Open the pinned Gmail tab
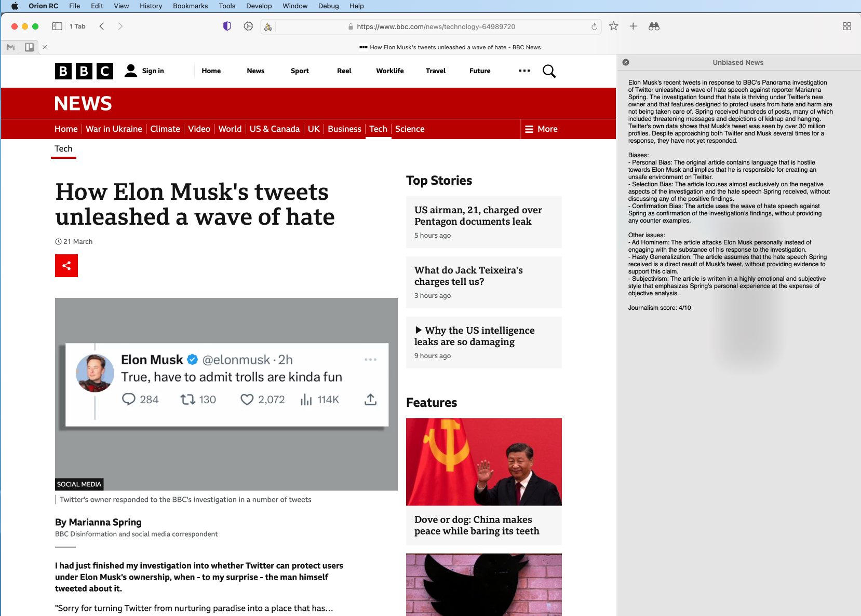 (x=10, y=47)
